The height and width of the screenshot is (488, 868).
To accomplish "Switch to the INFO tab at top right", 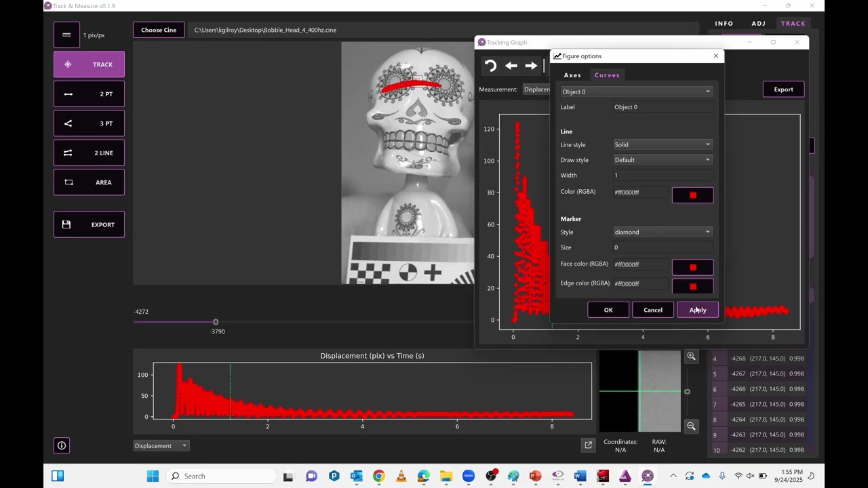I will 724,23.
